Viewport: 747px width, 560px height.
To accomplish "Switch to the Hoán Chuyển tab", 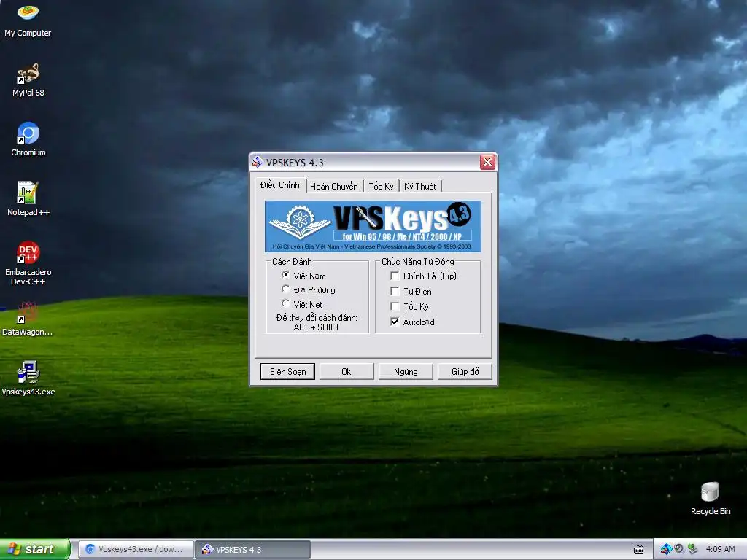I will pyautogui.click(x=334, y=186).
